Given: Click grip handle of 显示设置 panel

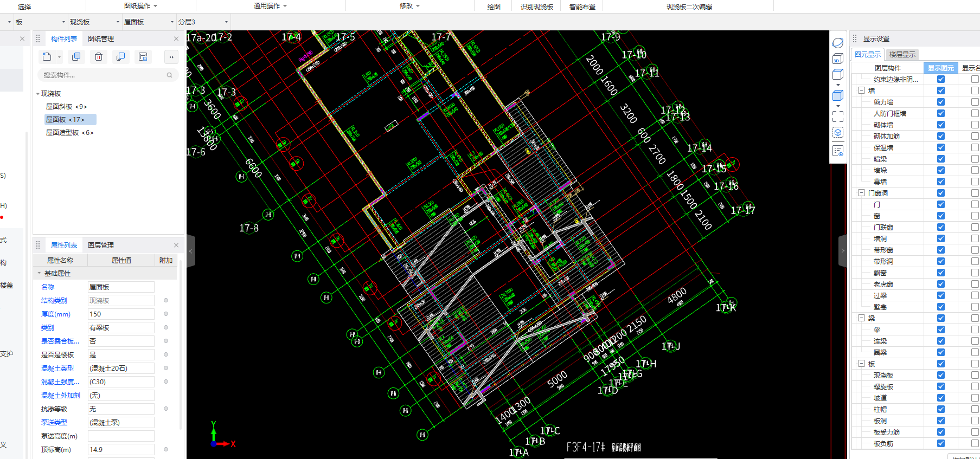Looking at the screenshot, I should [855, 38].
